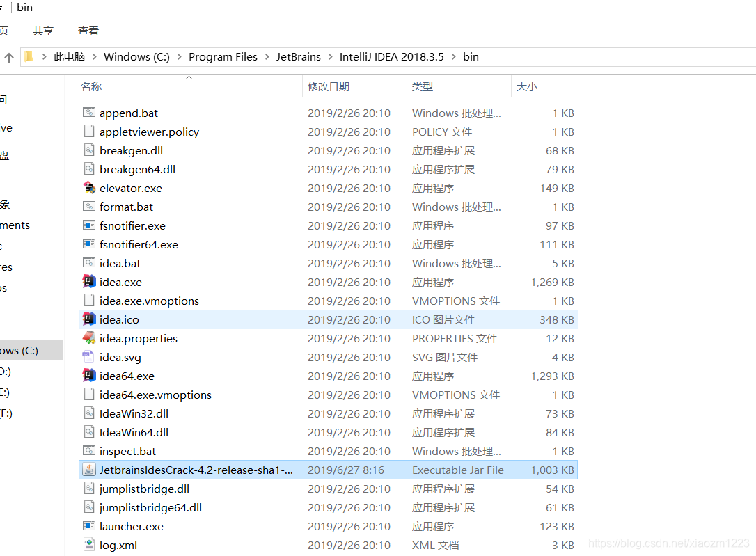Sort by 名称 column header
The width and height of the screenshot is (756, 556).
point(91,87)
